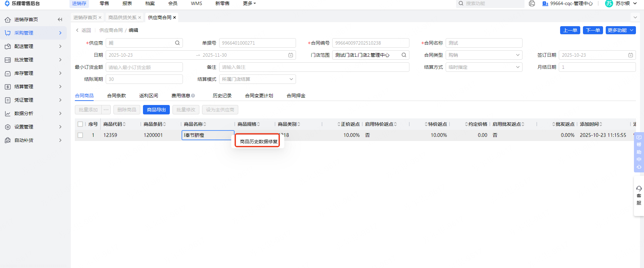Switch to the 历史记录 tab

222,96
